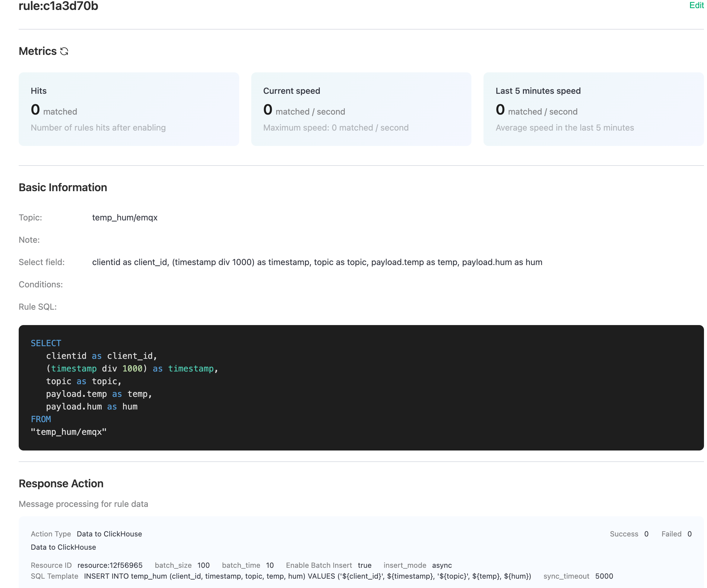Select the insert_mode async value

coord(442,565)
